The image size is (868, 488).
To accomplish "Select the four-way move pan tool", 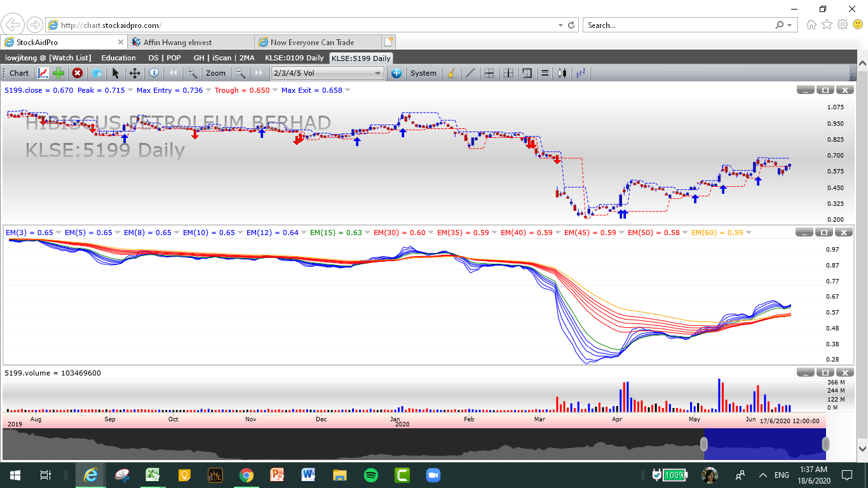I will pyautogui.click(x=135, y=73).
